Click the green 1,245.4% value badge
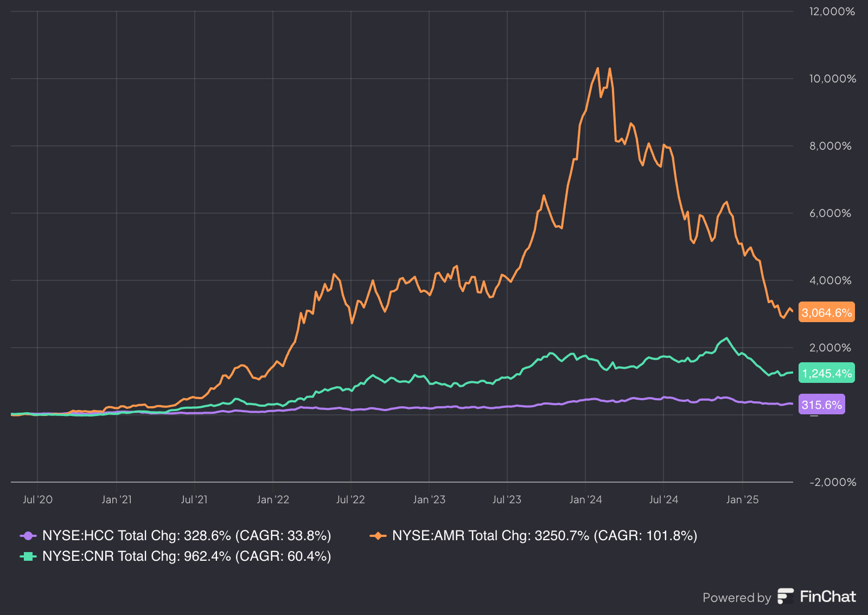The image size is (868, 615). [x=826, y=373]
